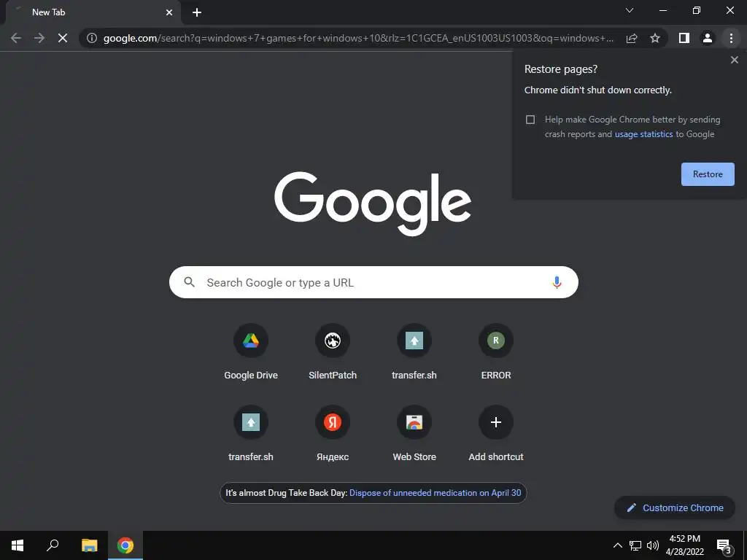747x560 pixels.
Task: View site information icon in address bar
Action: pos(92,38)
